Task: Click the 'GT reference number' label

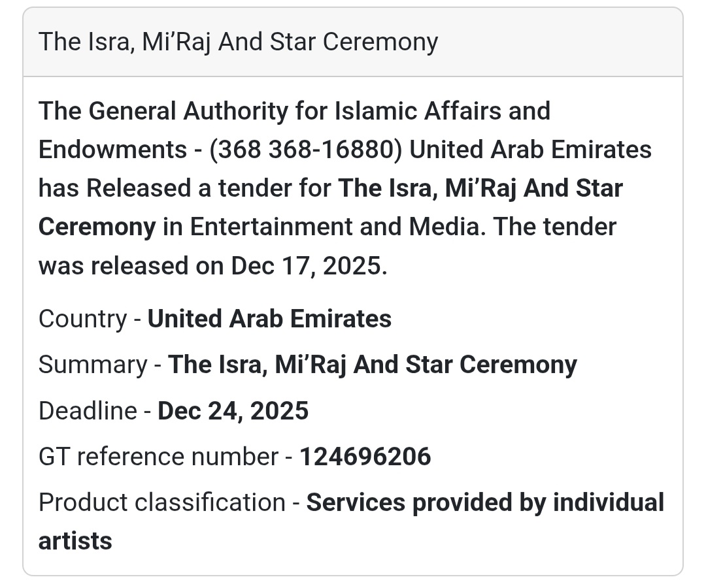Action: point(158,457)
